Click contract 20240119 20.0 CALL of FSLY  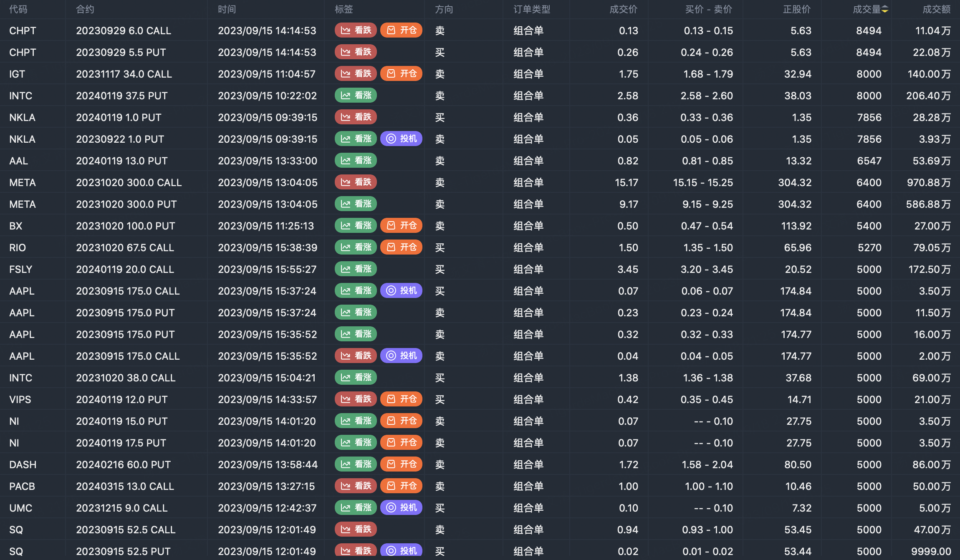[125, 269]
